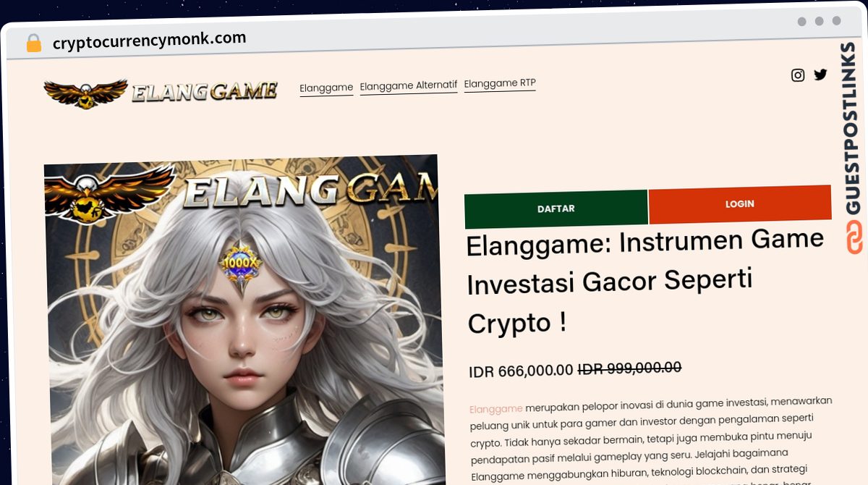Click the IDR 666,000.00 sale price
Viewport: 868px width, 485px height.
tap(521, 371)
